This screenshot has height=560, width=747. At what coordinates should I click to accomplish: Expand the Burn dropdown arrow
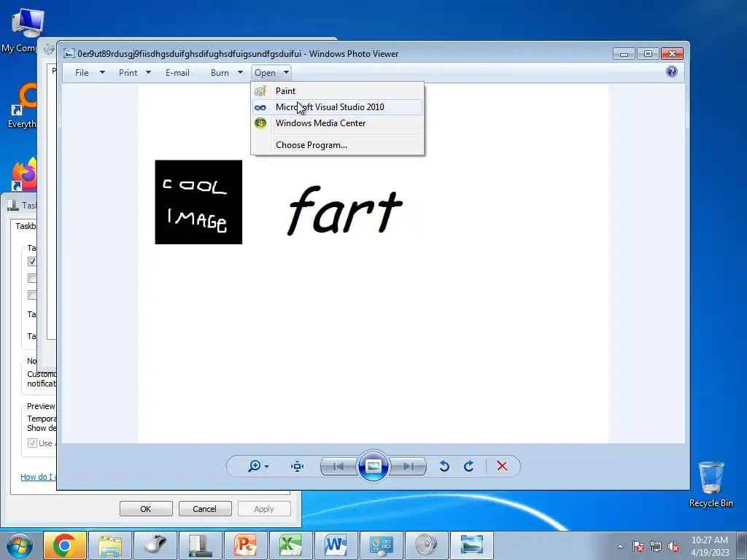tap(240, 72)
